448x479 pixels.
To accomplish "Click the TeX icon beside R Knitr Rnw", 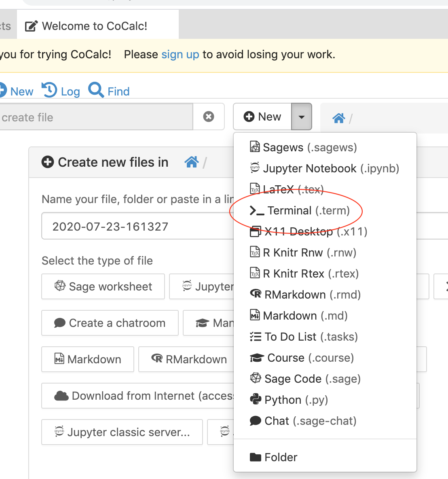I will (x=255, y=252).
